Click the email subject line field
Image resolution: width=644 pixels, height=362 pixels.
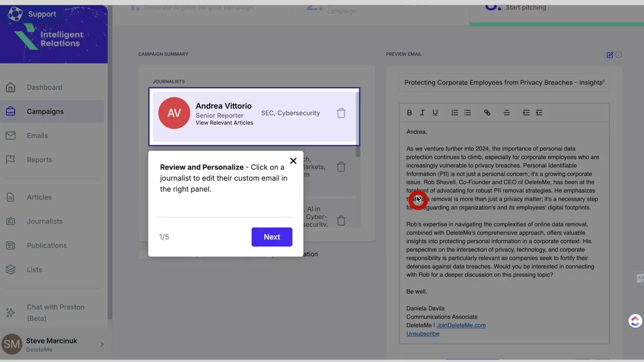[x=504, y=82]
